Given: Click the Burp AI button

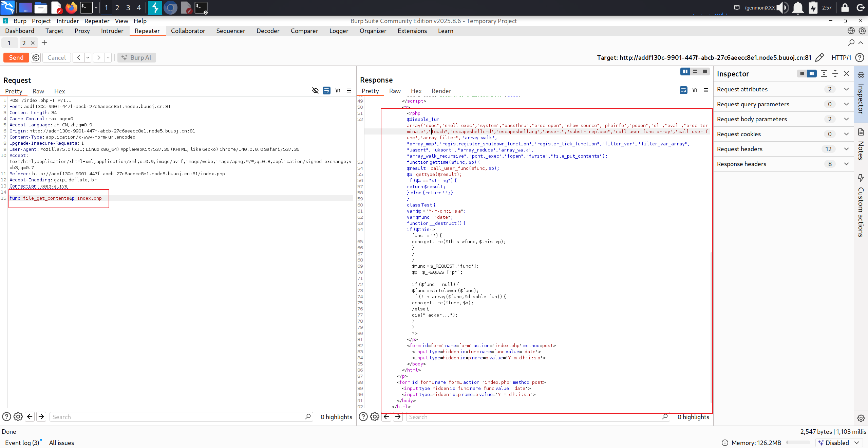Looking at the screenshot, I should (137, 57).
